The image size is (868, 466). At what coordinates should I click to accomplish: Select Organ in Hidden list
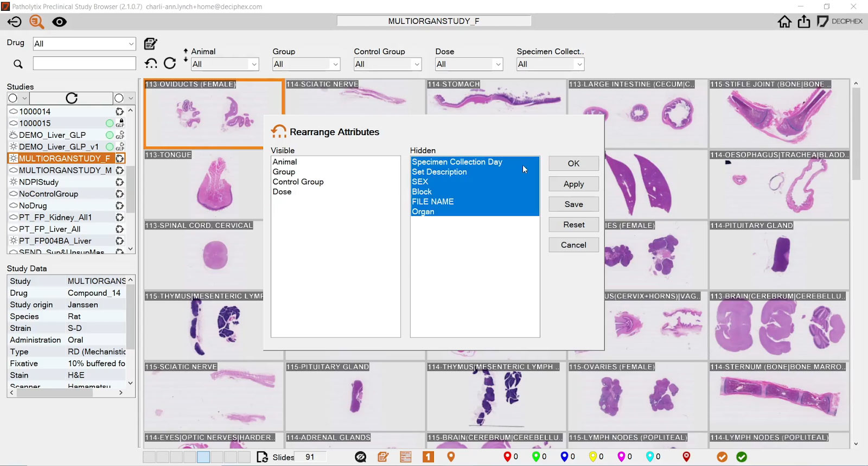pyautogui.click(x=475, y=212)
